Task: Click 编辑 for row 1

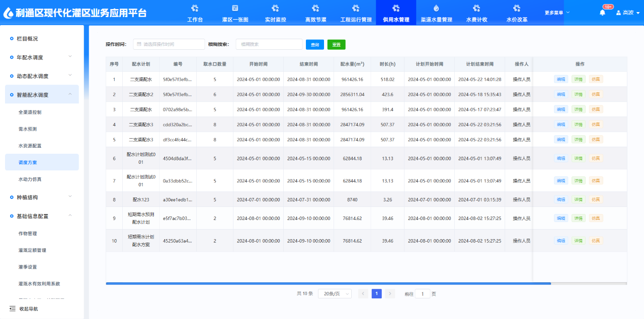Action: pos(561,79)
